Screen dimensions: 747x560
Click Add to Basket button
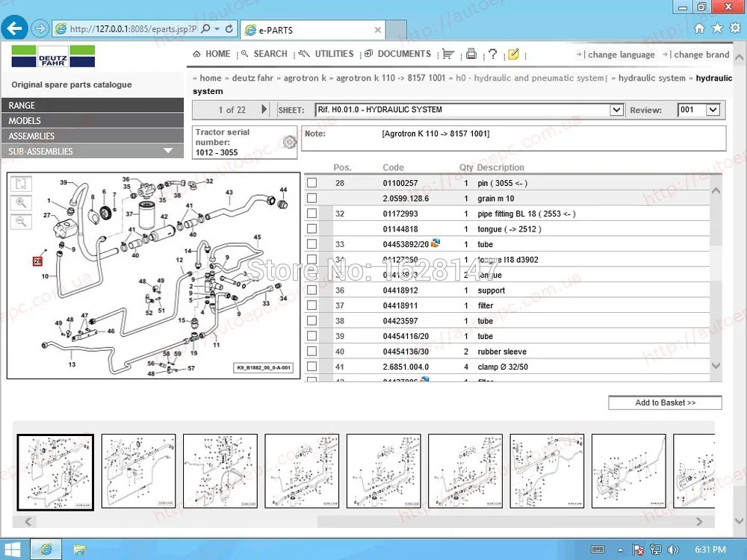pyautogui.click(x=665, y=403)
